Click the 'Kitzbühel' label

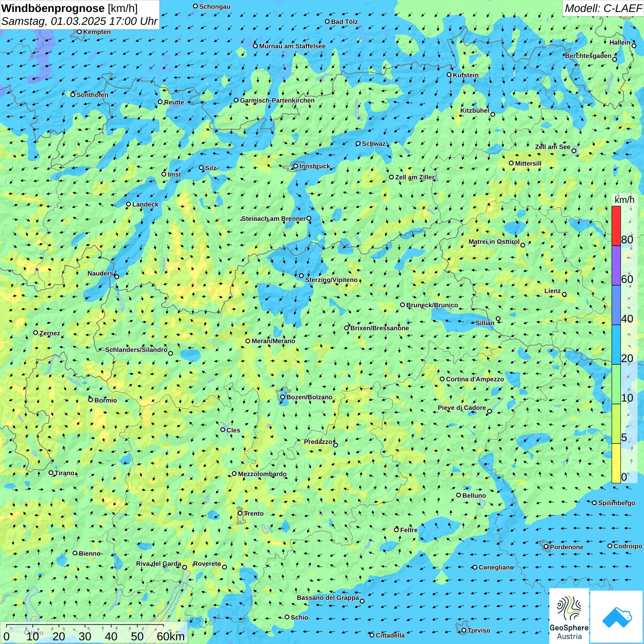(x=475, y=110)
